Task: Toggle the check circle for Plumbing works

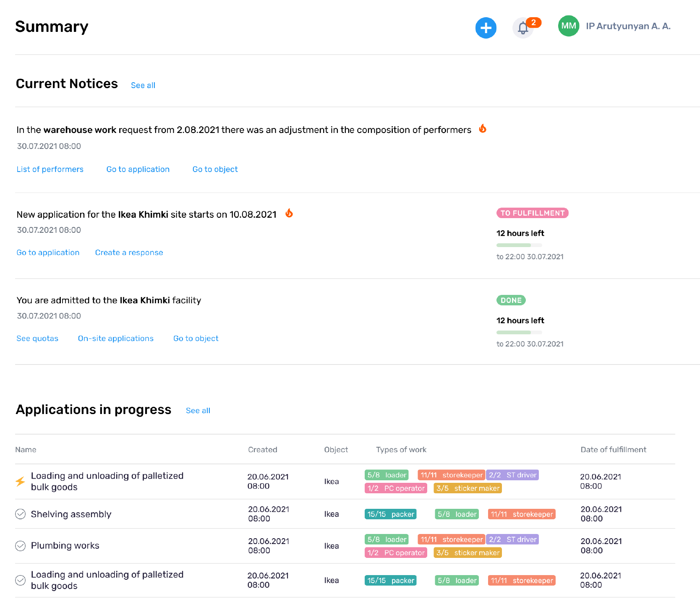Action: pos(20,546)
